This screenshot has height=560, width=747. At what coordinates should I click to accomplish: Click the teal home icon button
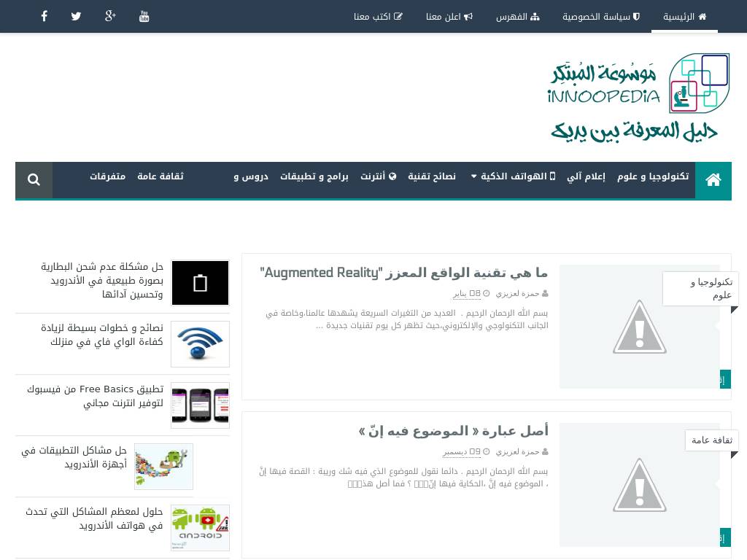point(713,179)
